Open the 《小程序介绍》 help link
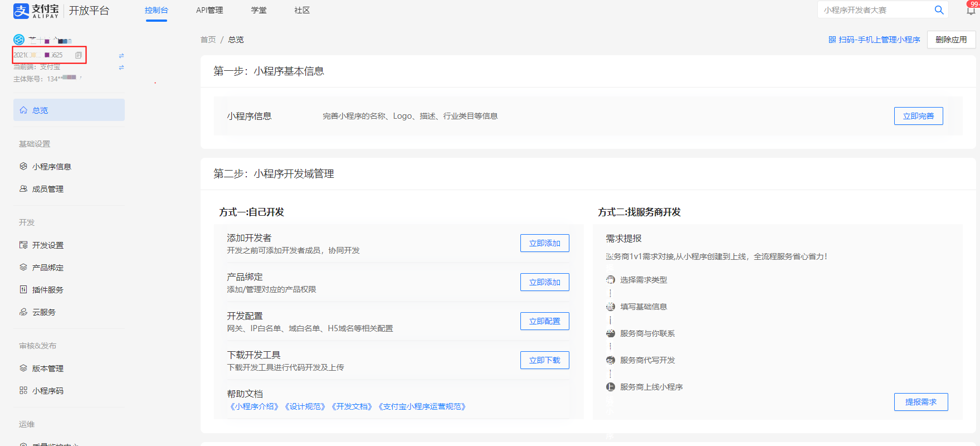Screen dimensions: 980x446 click(254, 406)
